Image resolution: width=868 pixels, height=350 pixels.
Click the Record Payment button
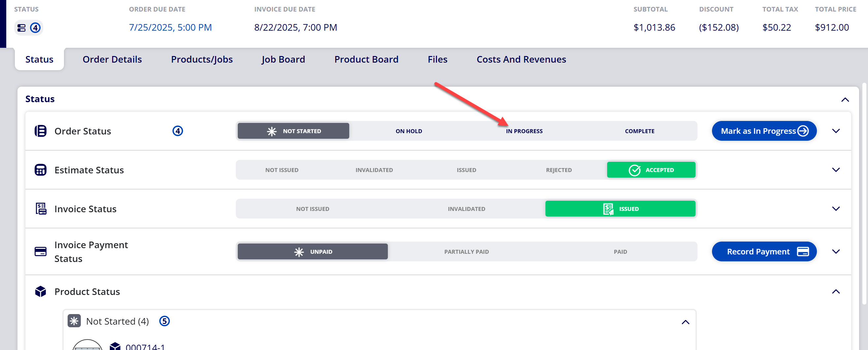pos(764,251)
